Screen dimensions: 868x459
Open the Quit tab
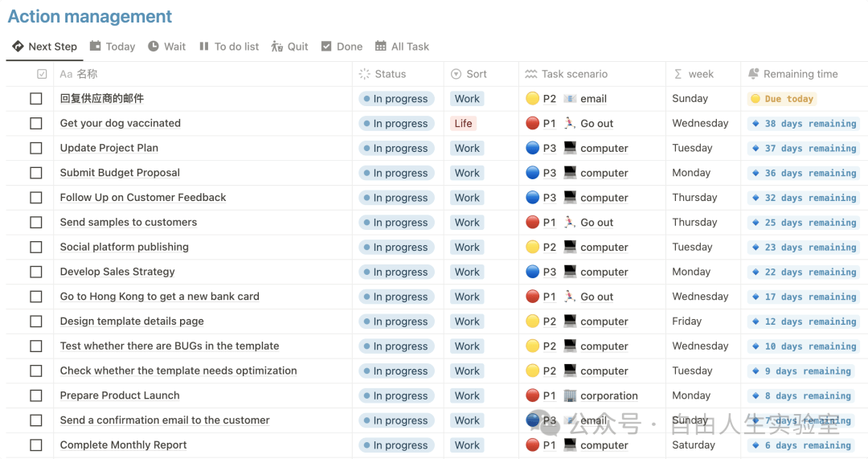click(x=289, y=47)
